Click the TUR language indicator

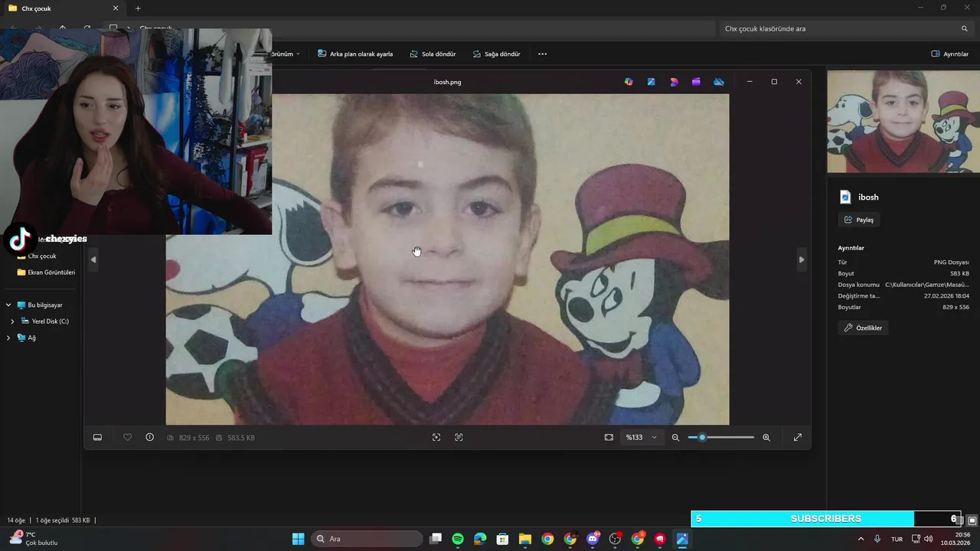pyautogui.click(x=897, y=539)
